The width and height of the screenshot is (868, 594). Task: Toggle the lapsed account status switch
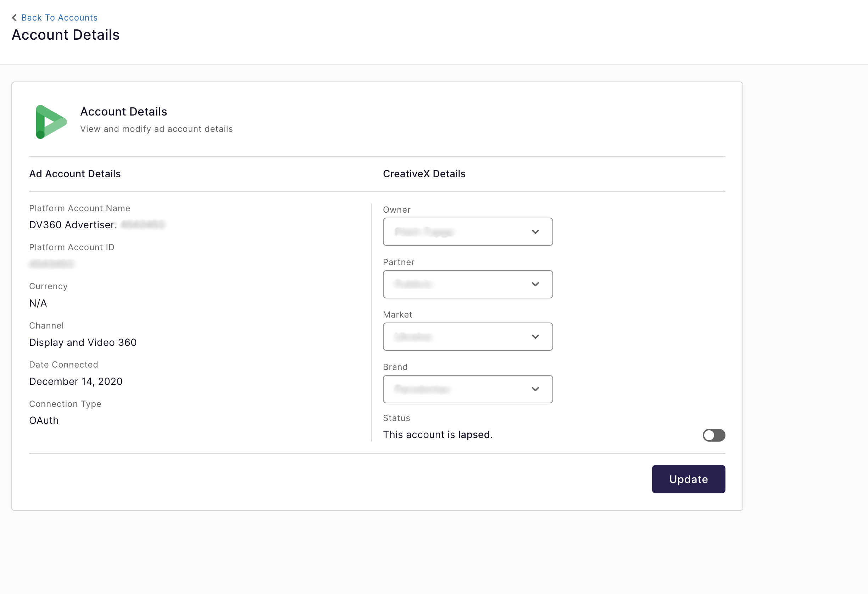pyautogui.click(x=714, y=435)
